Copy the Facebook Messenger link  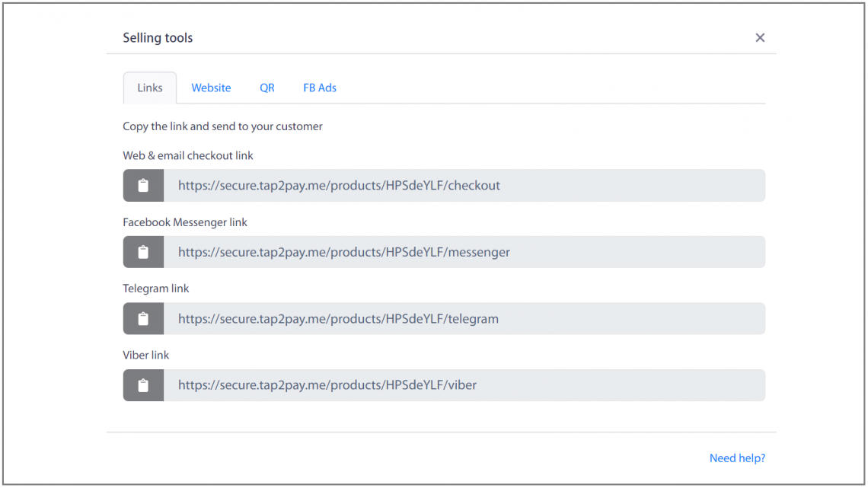[x=142, y=252]
